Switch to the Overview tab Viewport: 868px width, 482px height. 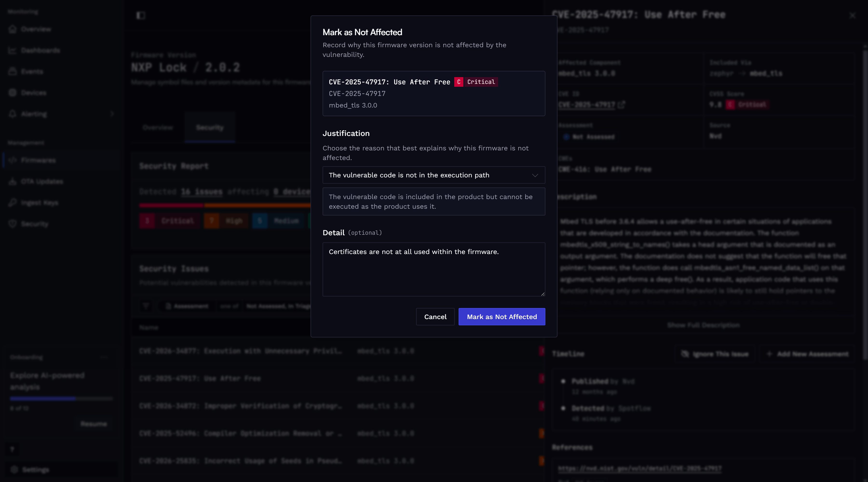158,128
